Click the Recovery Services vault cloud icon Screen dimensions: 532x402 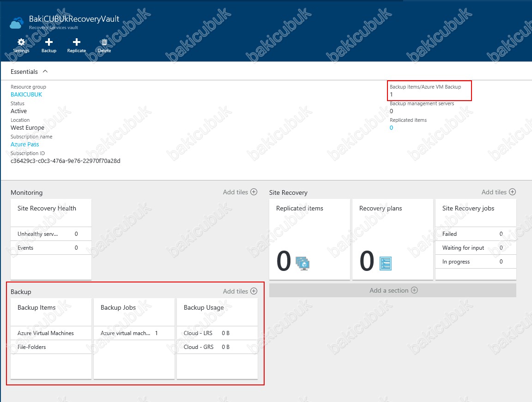(x=17, y=23)
